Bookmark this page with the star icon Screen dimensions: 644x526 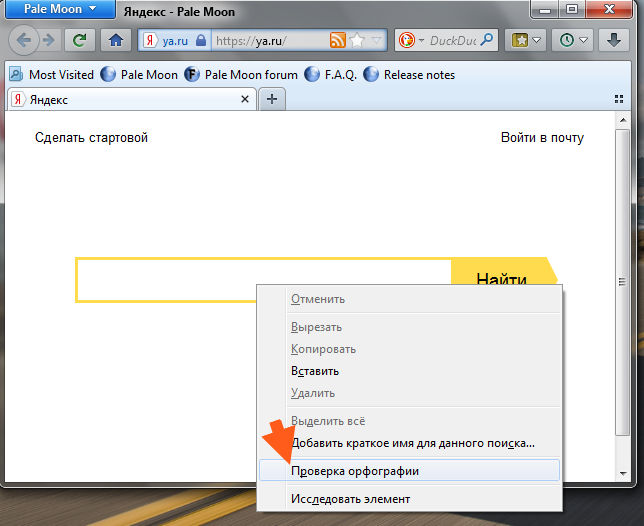[x=358, y=40]
